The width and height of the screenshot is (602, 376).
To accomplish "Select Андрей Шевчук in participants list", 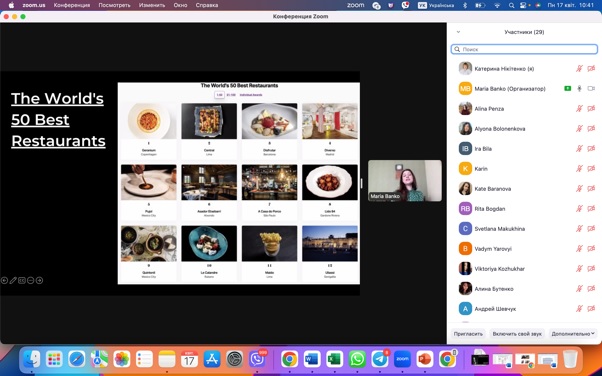I will point(524,308).
